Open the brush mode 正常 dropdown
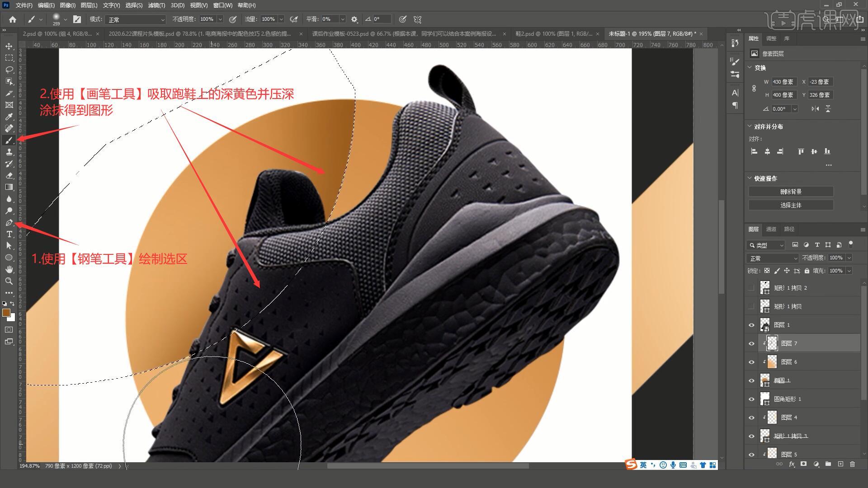Screen dimensions: 868x488 [136, 19]
